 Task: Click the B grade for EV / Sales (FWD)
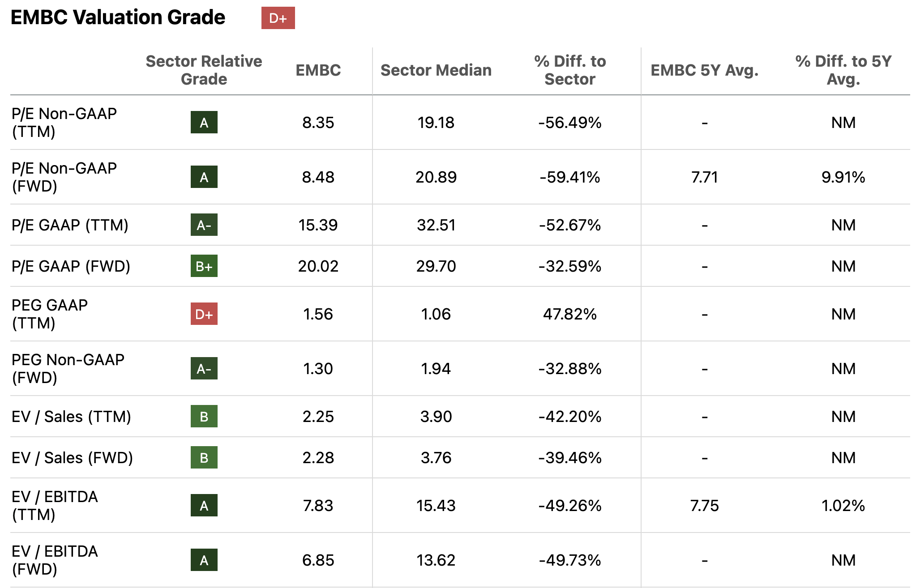204,458
